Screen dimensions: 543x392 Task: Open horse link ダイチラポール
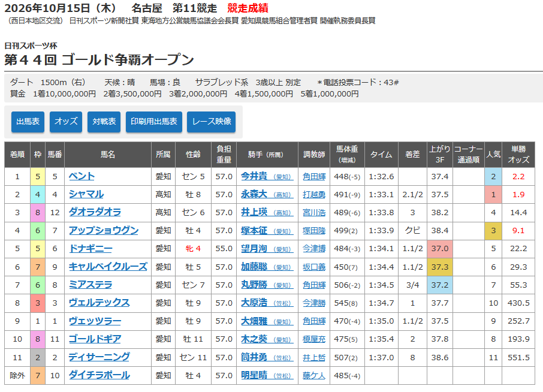click(x=99, y=375)
